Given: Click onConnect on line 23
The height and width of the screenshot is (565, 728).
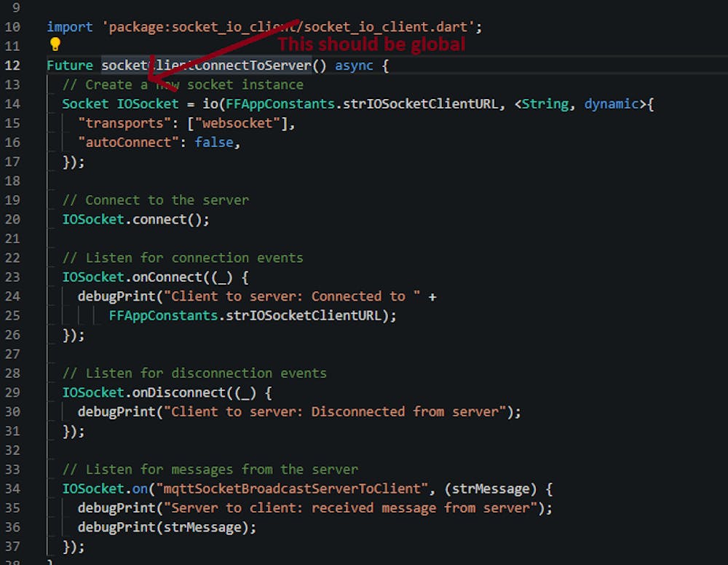Looking at the screenshot, I should [x=167, y=277].
